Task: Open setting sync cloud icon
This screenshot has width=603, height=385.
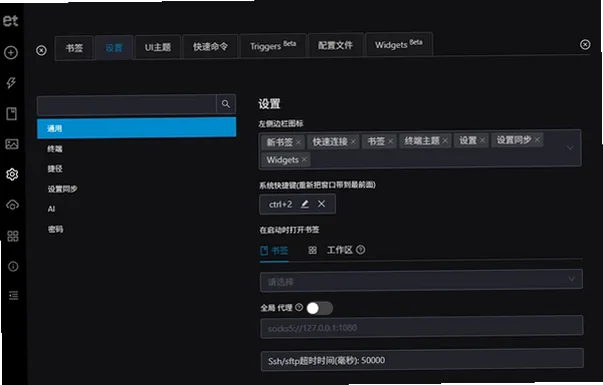Action: [x=12, y=205]
